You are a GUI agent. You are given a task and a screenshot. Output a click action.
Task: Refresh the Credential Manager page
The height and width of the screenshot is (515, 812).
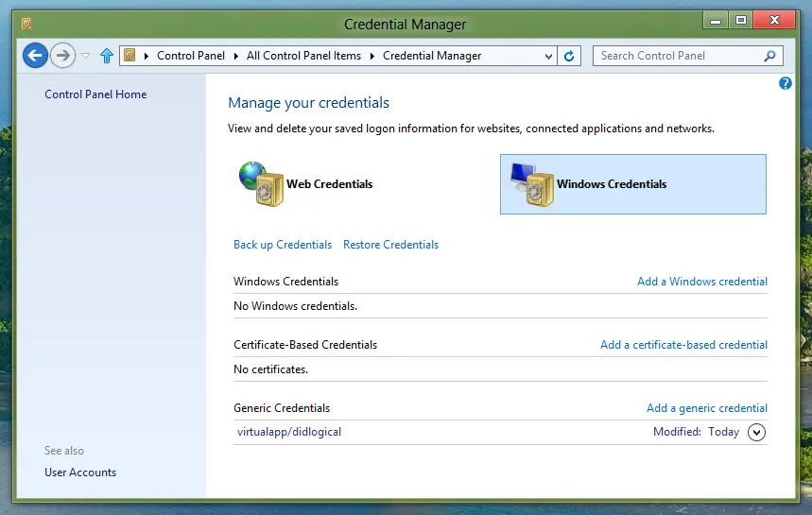click(x=569, y=56)
